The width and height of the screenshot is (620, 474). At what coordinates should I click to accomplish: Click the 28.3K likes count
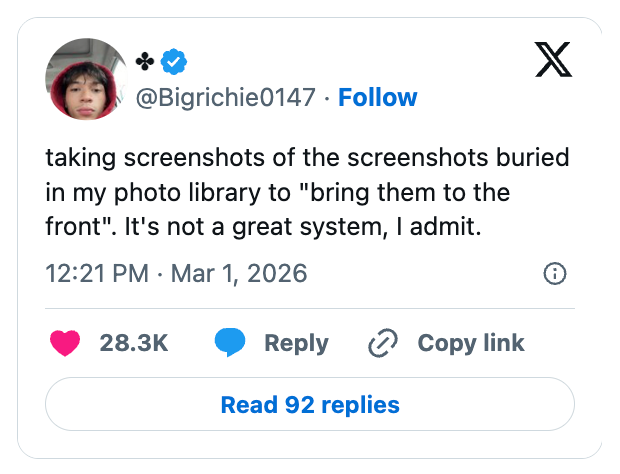134,343
